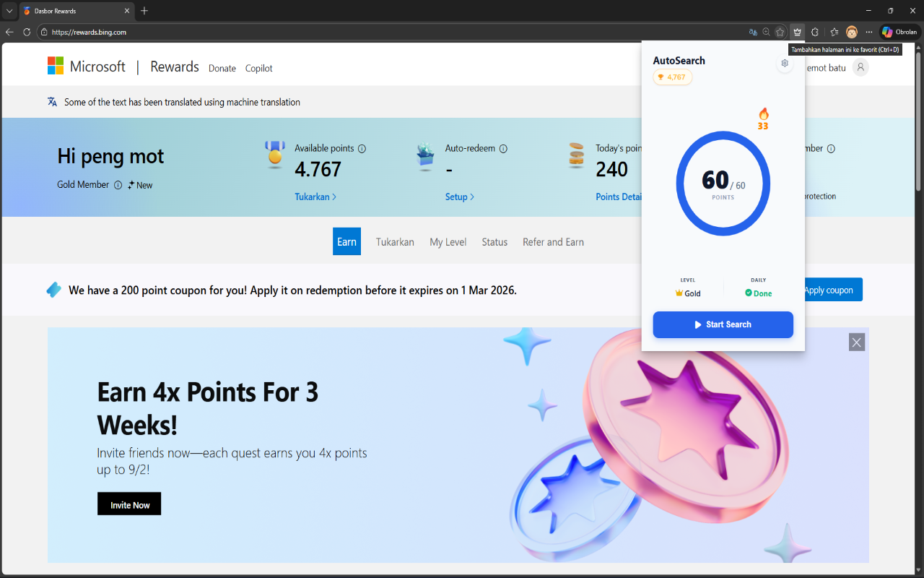Click the 200 point coupon message text
Screen dimensions: 924x578
[x=292, y=290]
